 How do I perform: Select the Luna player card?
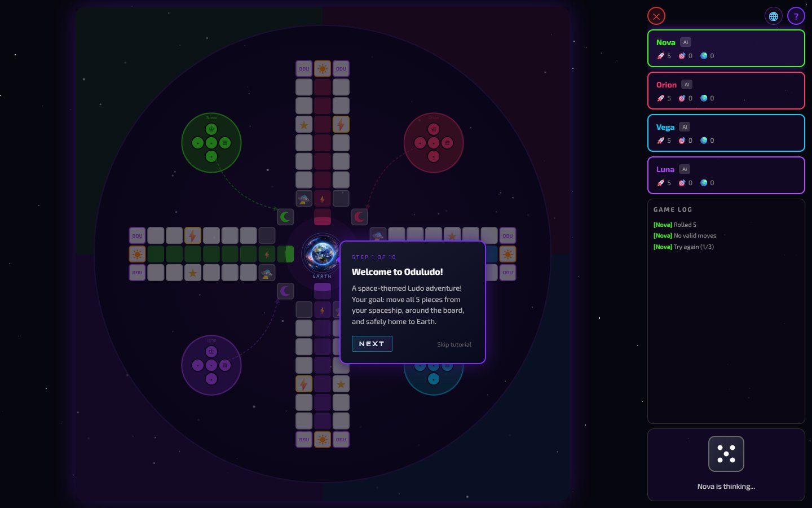(x=726, y=176)
